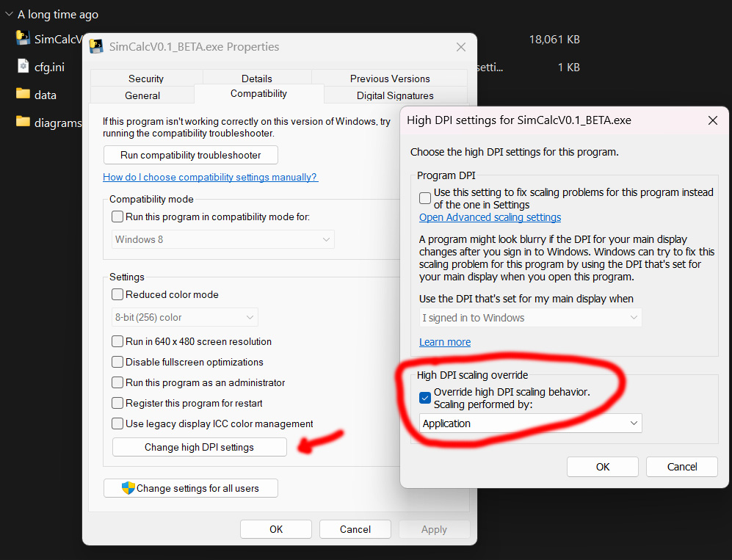Check Program DPI 'Use this setting' checkbox

point(425,198)
